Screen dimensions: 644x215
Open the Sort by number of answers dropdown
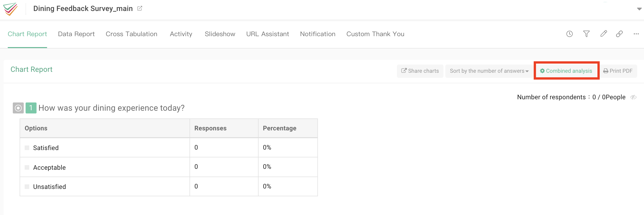[488, 71]
